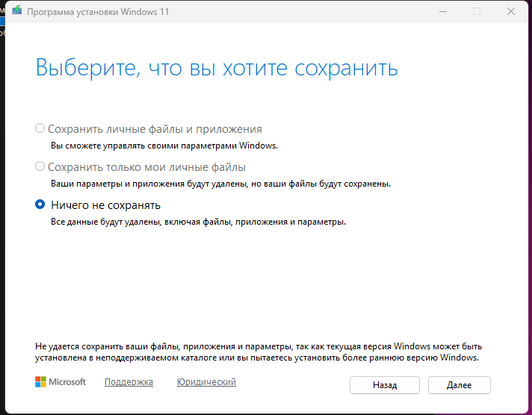Go back with the 'Назад' button
Screen dimensions: 532x415
tap(384, 385)
